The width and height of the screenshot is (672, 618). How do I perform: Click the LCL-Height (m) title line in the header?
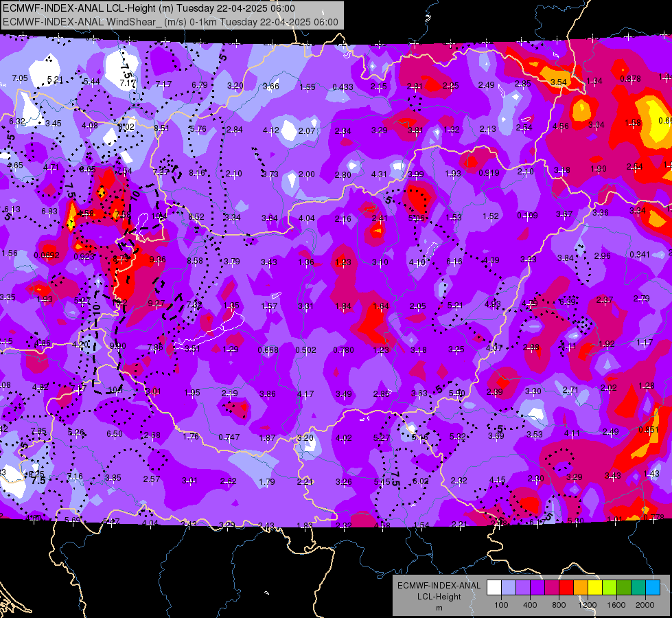pos(149,8)
